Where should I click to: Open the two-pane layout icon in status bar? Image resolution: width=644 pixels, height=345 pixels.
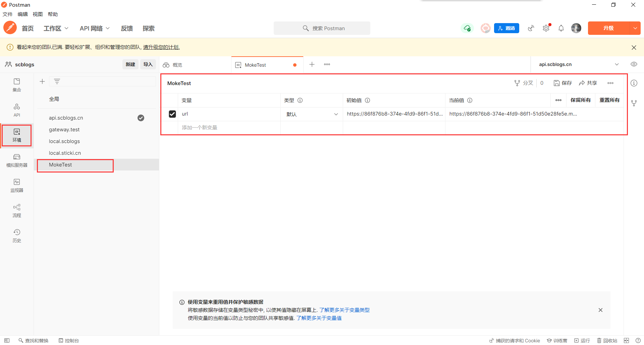627,340
